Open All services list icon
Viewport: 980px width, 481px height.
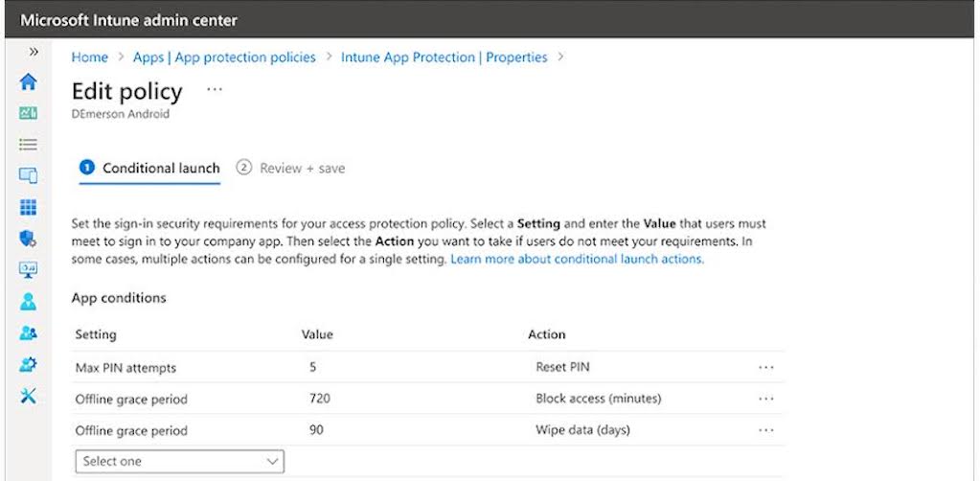(28, 145)
